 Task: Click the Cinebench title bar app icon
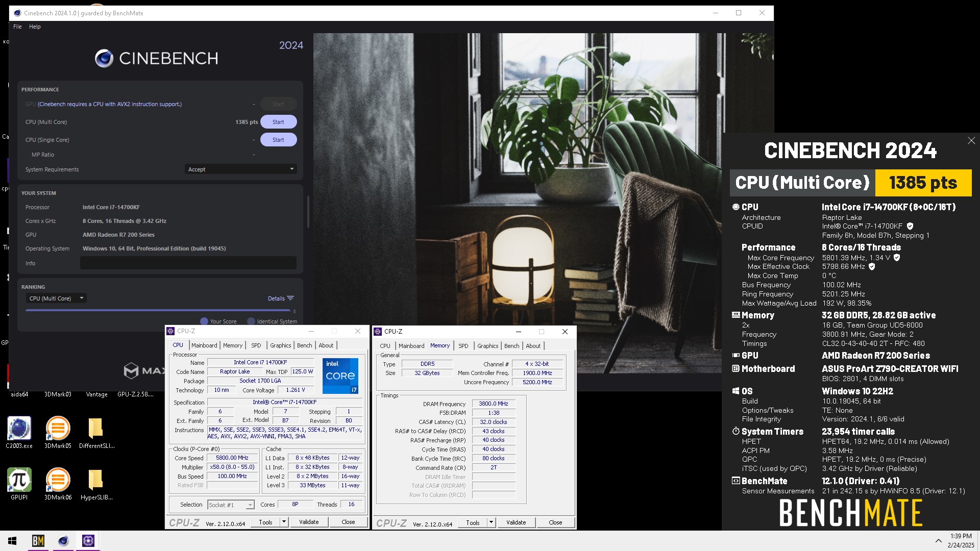point(17,13)
